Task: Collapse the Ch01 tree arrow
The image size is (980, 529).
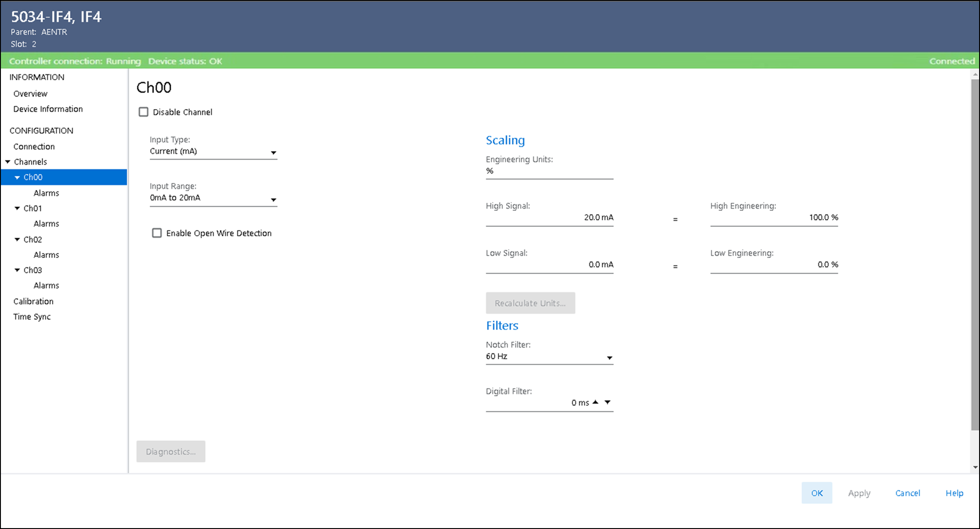Action: (17, 208)
